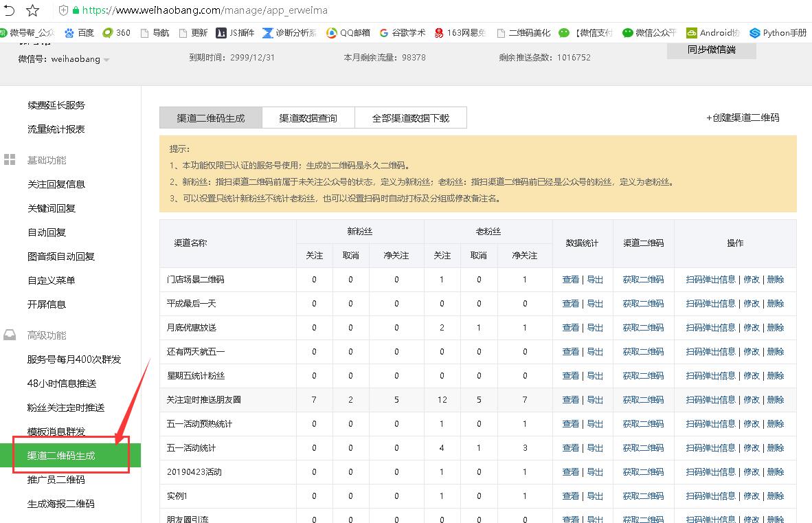812x523 pixels.
Task: Open 扫码弹出信息 for 还有两天就五一
Action: 710,352
